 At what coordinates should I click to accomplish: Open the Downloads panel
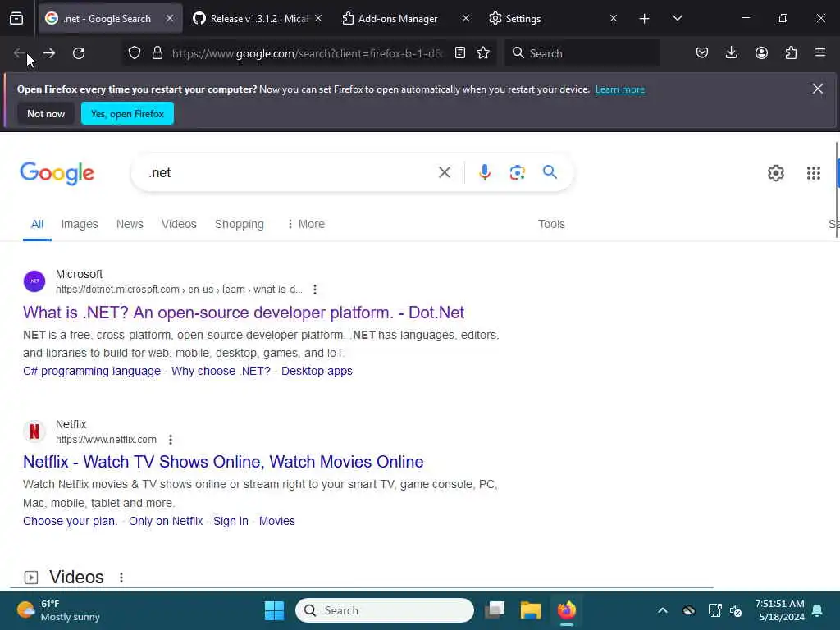point(731,53)
